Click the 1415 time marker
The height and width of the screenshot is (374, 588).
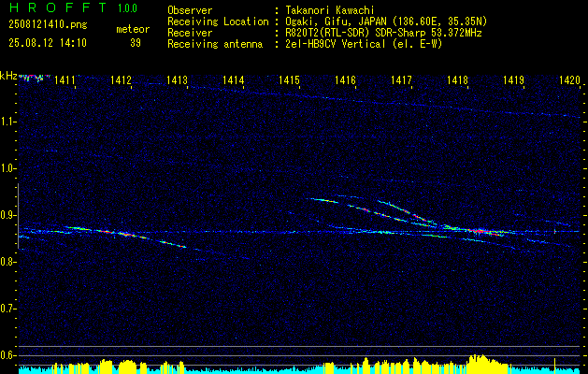[x=289, y=79]
